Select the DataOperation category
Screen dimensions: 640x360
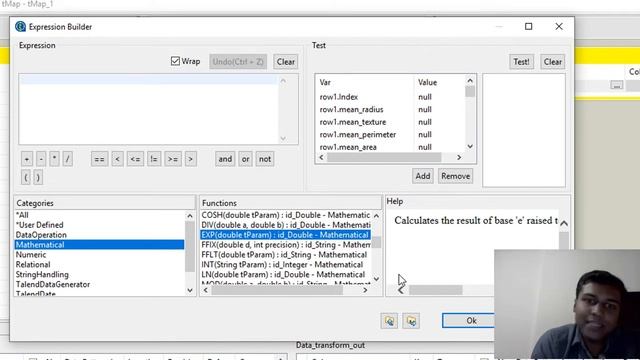(100, 235)
